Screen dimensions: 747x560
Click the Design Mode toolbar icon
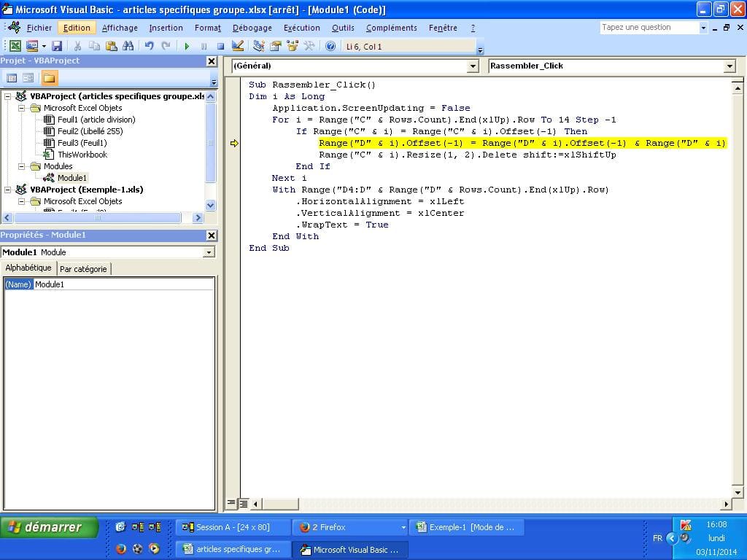click(238, 46)
